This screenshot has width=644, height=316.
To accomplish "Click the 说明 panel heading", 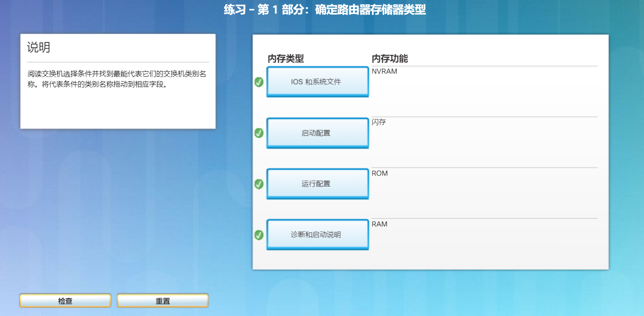I will pos(39,47).
